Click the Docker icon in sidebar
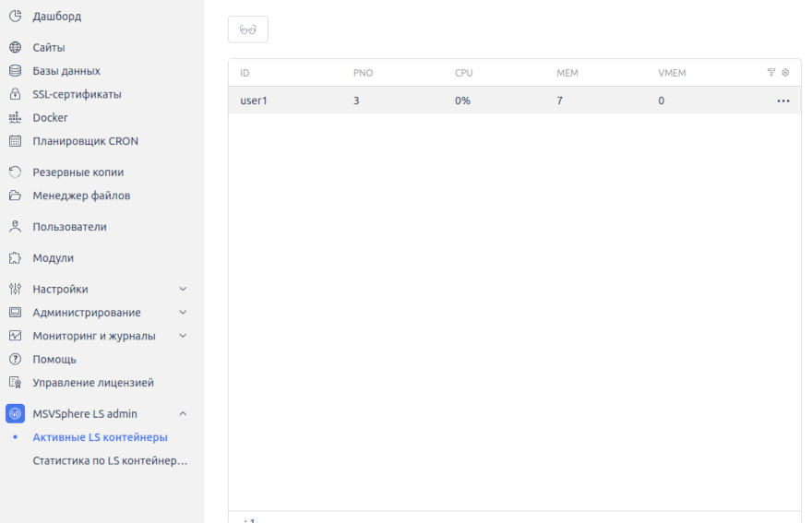The height and width of the screenshot is (523, 812). pos(15,118)
